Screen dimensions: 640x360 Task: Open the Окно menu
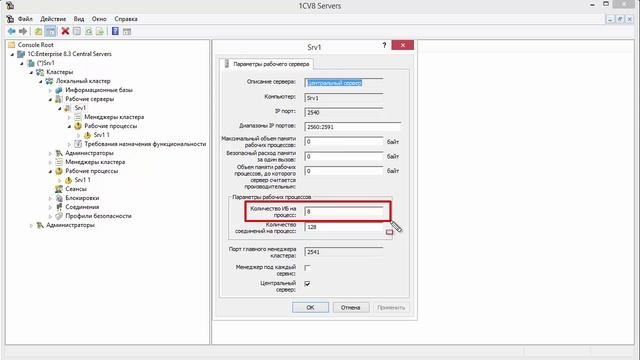[x=99, y=19]
